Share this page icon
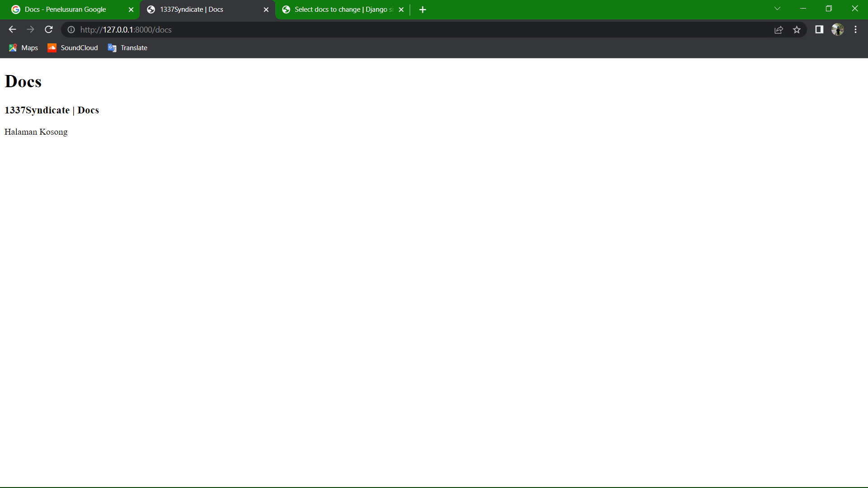This screenshot has height=488, width=868. (x=778, y=29)
